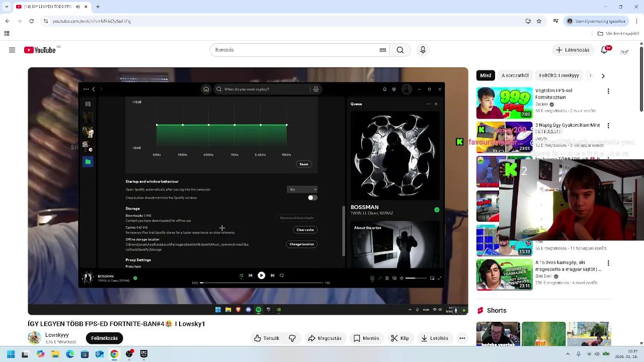Open Spotify autostart 'No' dropdown in video
Image resolution: width=644 pixels, height=362 pixels.
coord(302,190)
